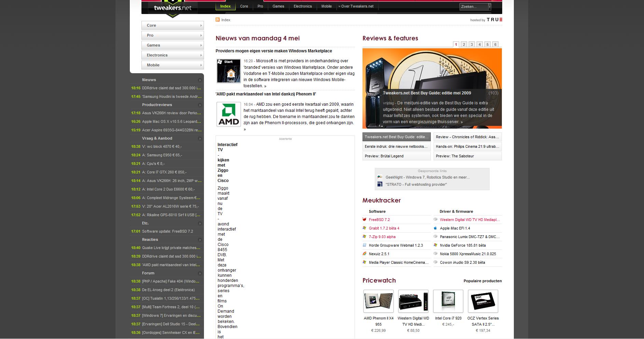This screenshot has width=644, height=339.
Task: Expand the Electronics sidebar menu
Action: (173, 55)
